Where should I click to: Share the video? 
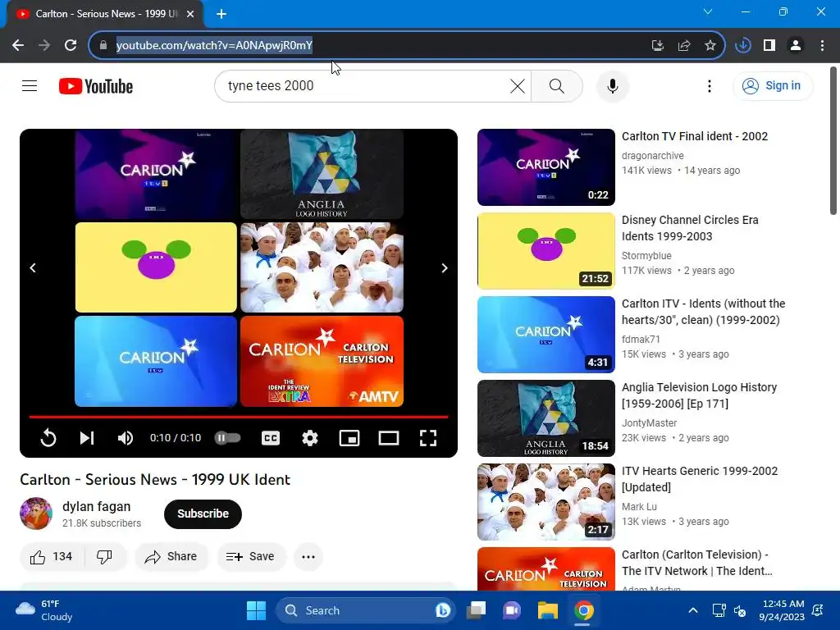click(171, 557)
